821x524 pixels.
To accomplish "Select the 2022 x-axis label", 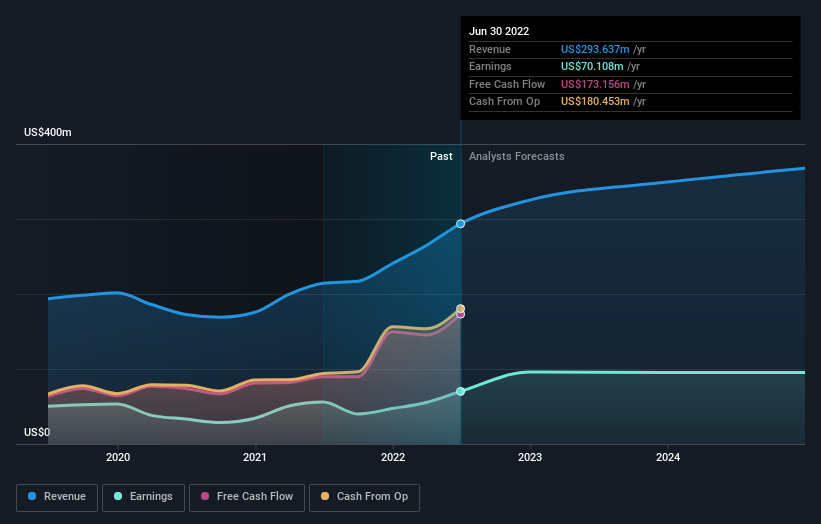I will (393, 457).
